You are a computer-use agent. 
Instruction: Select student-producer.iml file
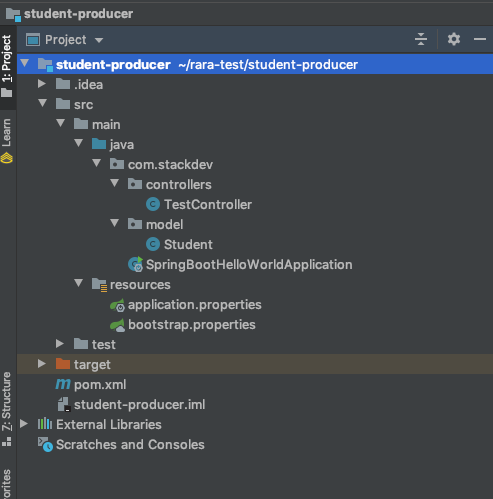[140, 405]
